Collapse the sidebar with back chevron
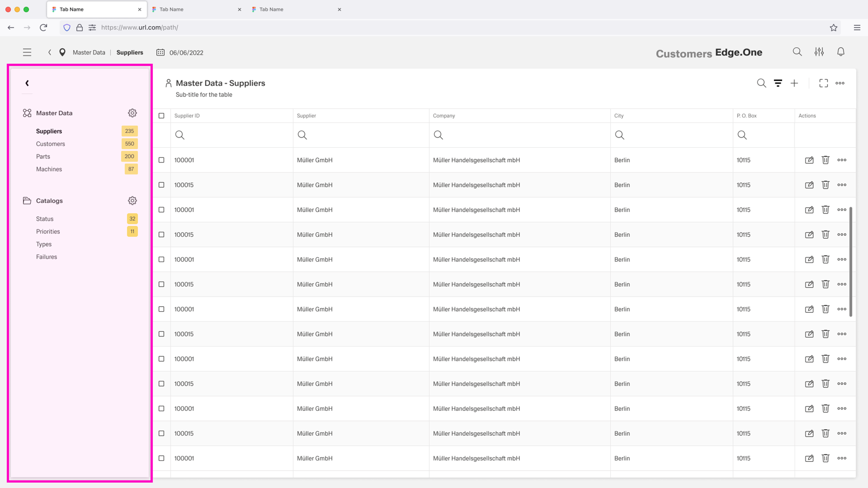 [x=27, y=83]
